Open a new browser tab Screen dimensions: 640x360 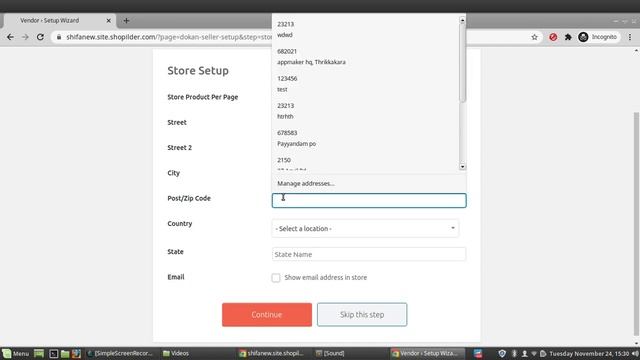126,20
